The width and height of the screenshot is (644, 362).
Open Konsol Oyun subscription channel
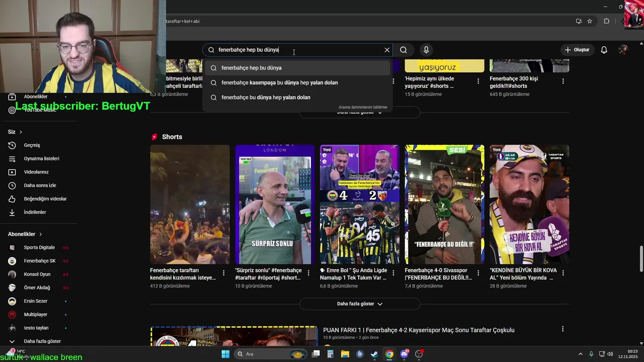[x=38, y=274]
